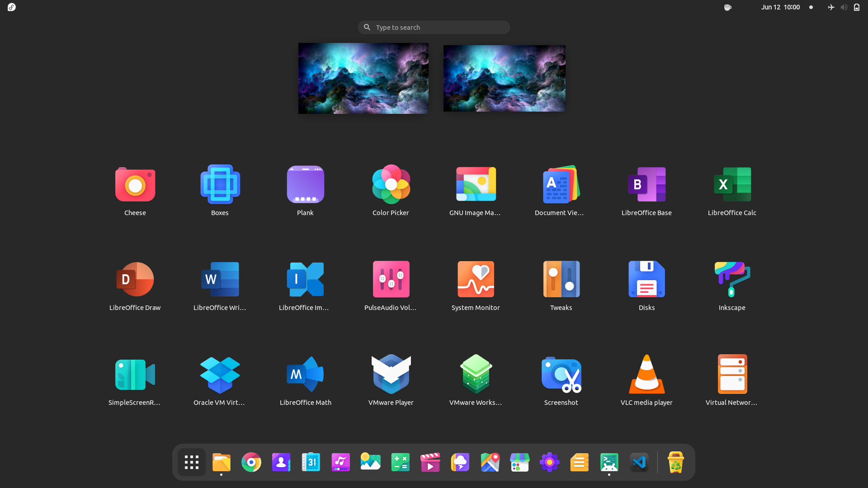This screenshot has height=488, width=868.
Task: Launch Terminal from the dock
Action: coord(609,462)
